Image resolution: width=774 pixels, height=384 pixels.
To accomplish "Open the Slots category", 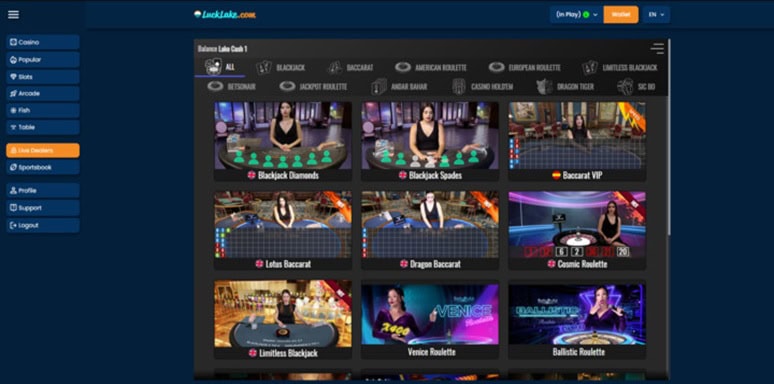I will (42, 77).
